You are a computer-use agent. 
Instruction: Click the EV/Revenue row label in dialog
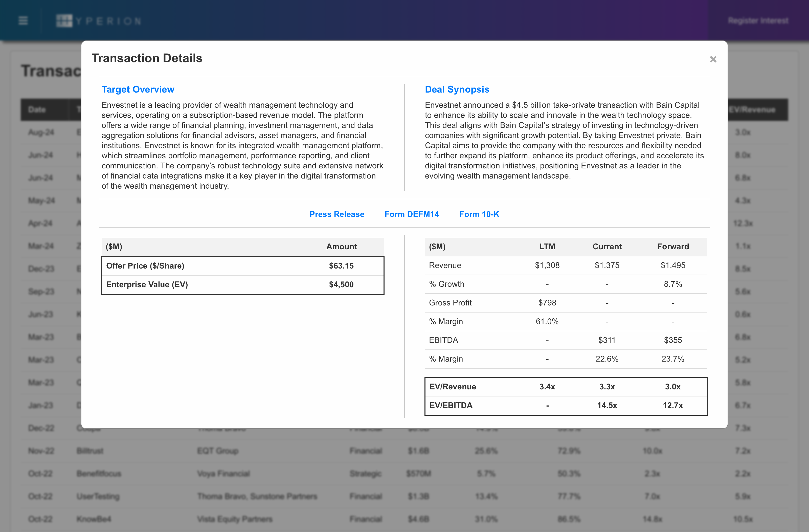click(x=453, y=387)
